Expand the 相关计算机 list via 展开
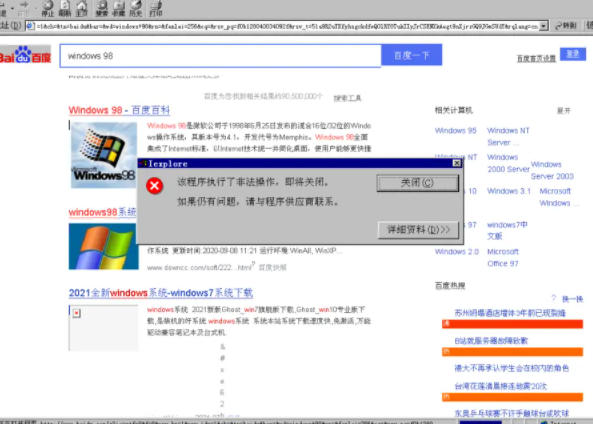593x424 pixels. (564, 111)
